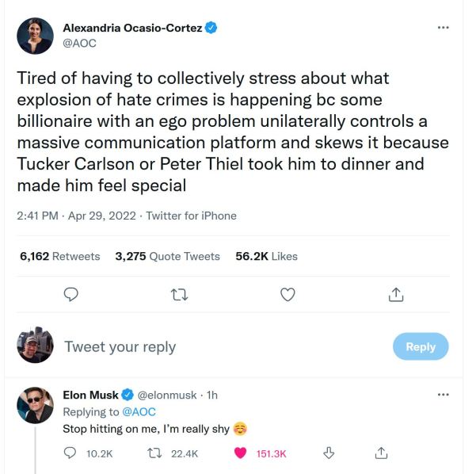
Task: Like AOC's main tweet
Action: (x=288, y=295)
